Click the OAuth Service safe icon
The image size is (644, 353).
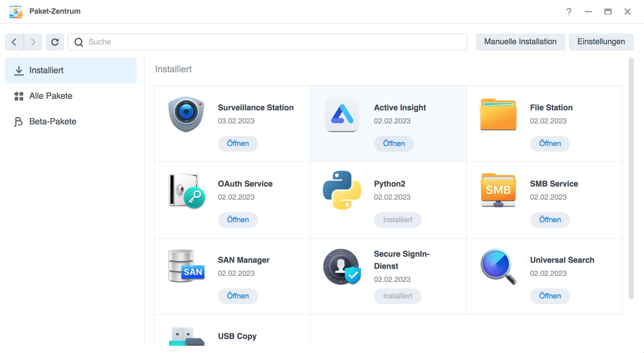(x=186, y=191)
